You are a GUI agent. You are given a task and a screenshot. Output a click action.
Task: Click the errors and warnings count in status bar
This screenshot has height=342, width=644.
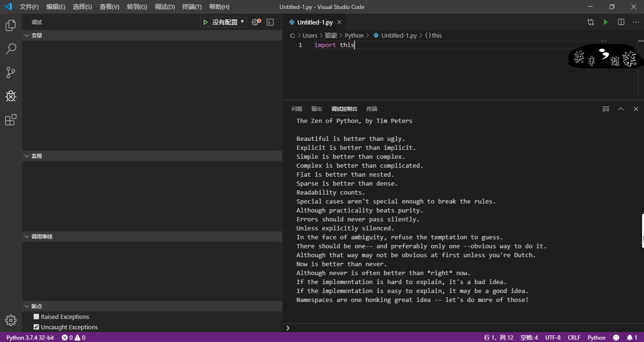tap(74, 337)
